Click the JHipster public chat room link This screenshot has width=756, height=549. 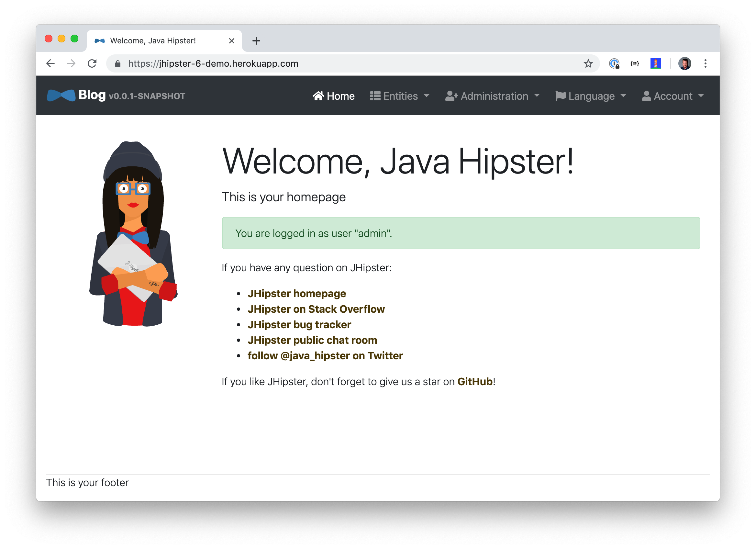pos(312,340)
